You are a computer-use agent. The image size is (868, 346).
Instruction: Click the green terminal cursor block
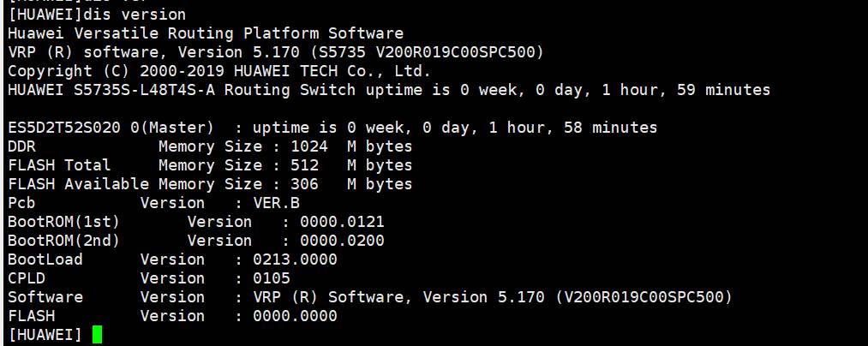[98, 335]
